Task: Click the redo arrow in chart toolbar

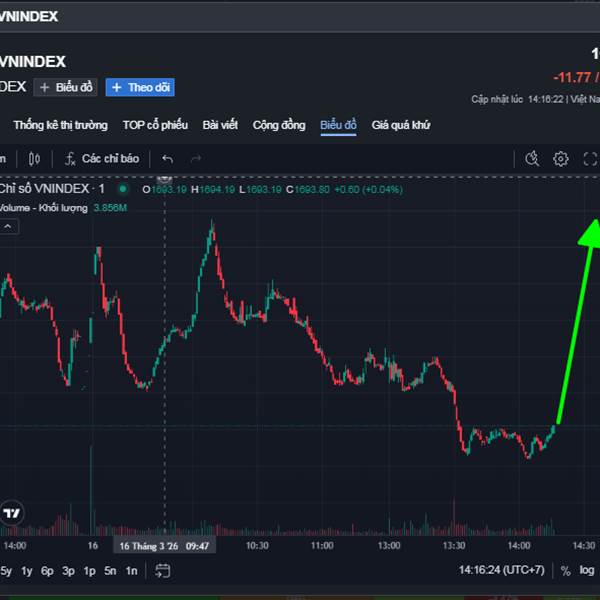Action: (196, 158)
